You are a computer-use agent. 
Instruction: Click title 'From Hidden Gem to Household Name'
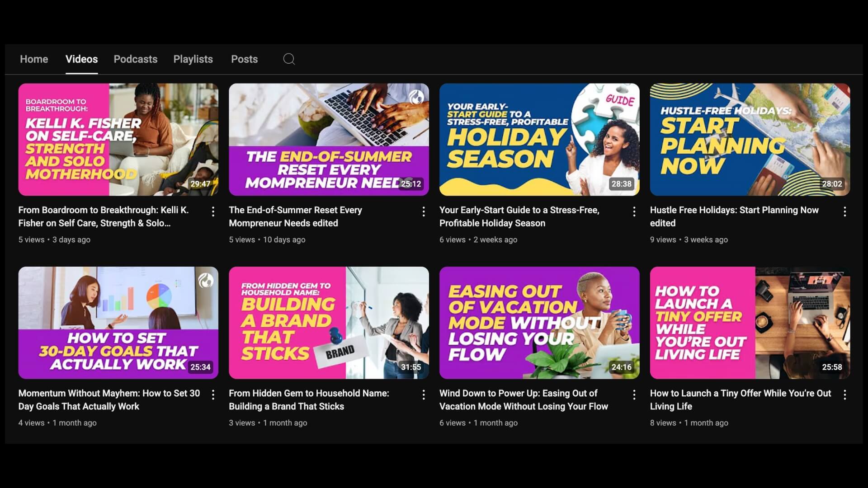[x=309, y=400]
